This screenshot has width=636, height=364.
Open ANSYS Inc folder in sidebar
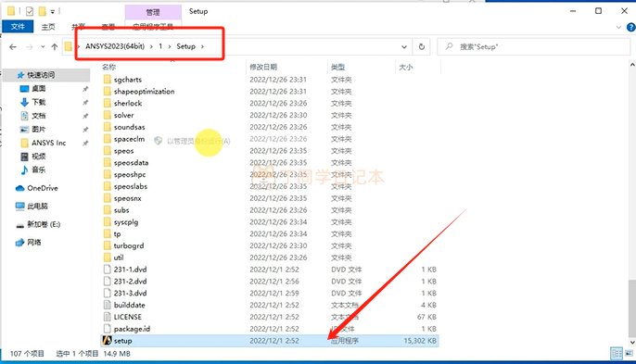[x=48, y=143]
